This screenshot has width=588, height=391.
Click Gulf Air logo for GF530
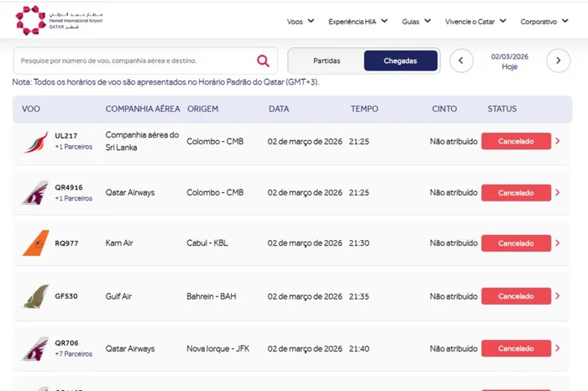tap(35, 296)
